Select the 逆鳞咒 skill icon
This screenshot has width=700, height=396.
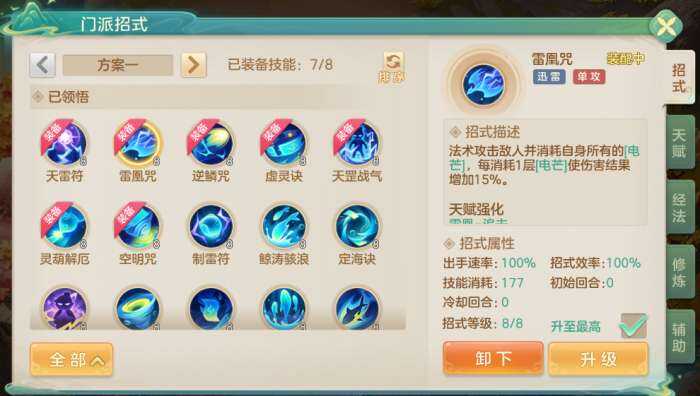[211, 143]
